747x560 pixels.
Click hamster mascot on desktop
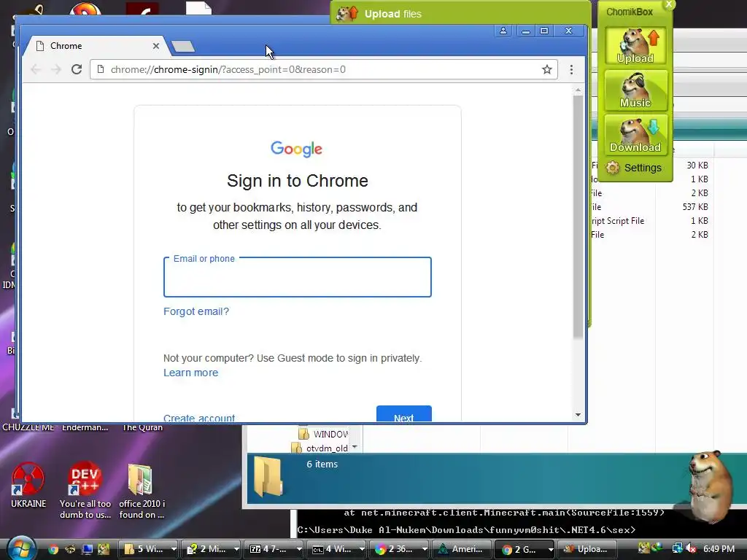pyautogui.click(x=710, y=486)
